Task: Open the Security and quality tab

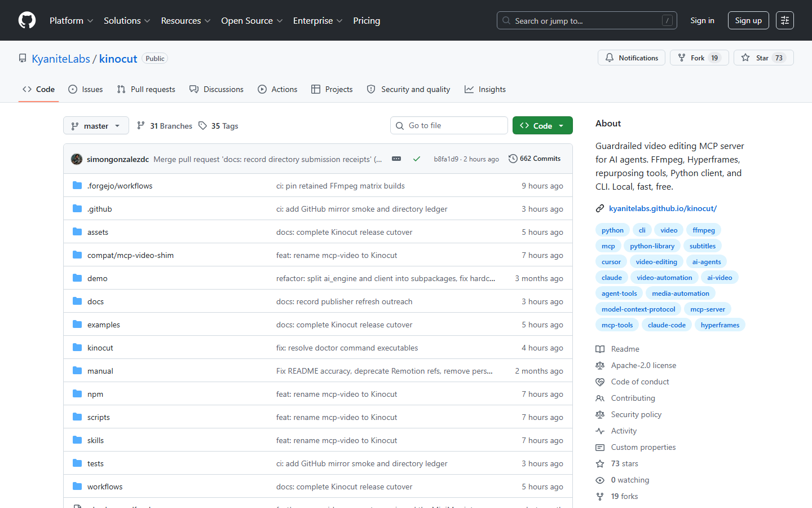Action: (408, 89)
